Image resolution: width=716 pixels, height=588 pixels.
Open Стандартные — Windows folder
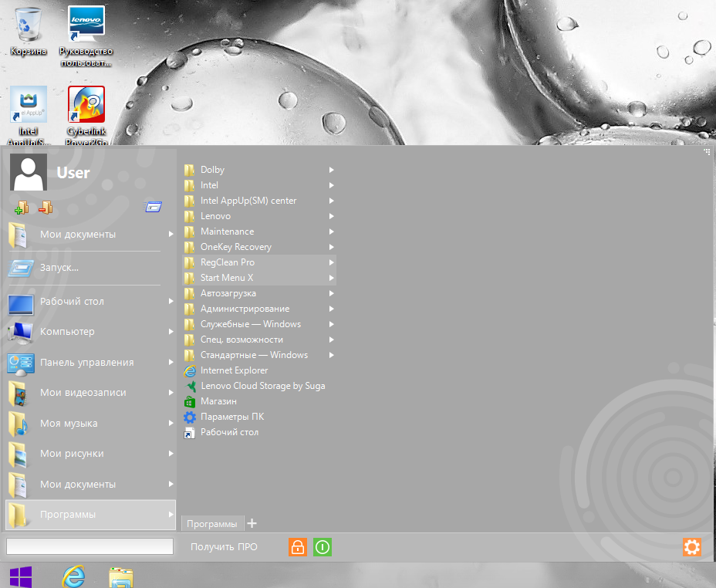click(259, 355)
